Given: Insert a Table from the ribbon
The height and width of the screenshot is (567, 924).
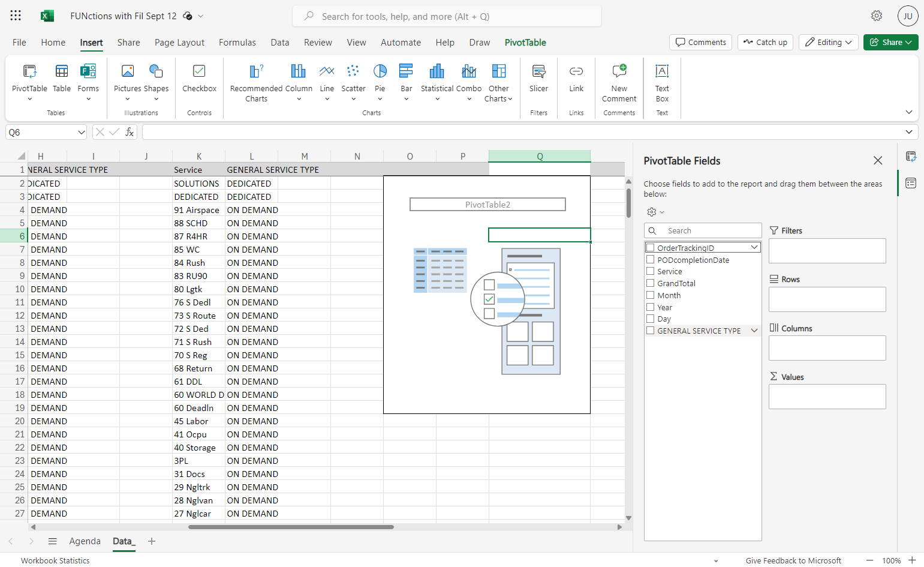Looking at the screenshot, I should click(62, 78).
